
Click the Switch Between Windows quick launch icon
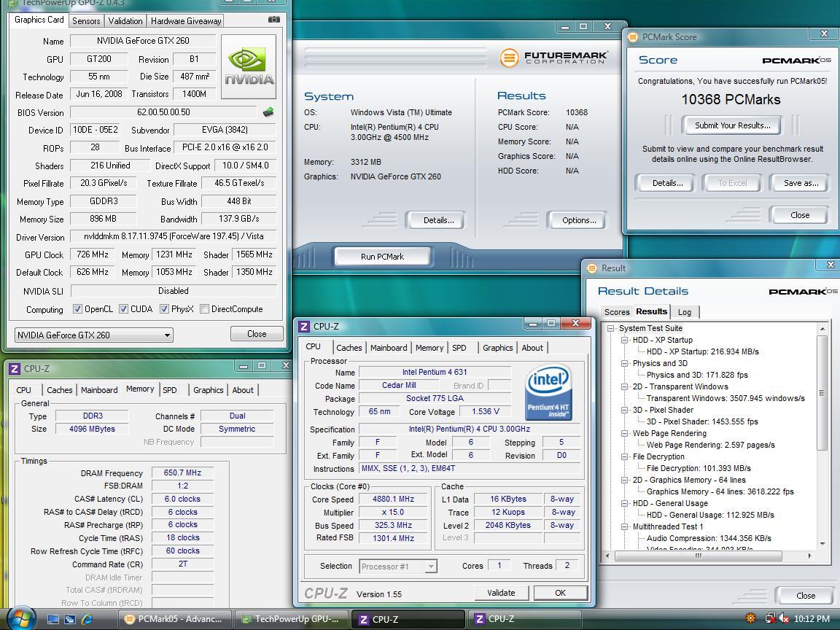[x=70, y=619]
